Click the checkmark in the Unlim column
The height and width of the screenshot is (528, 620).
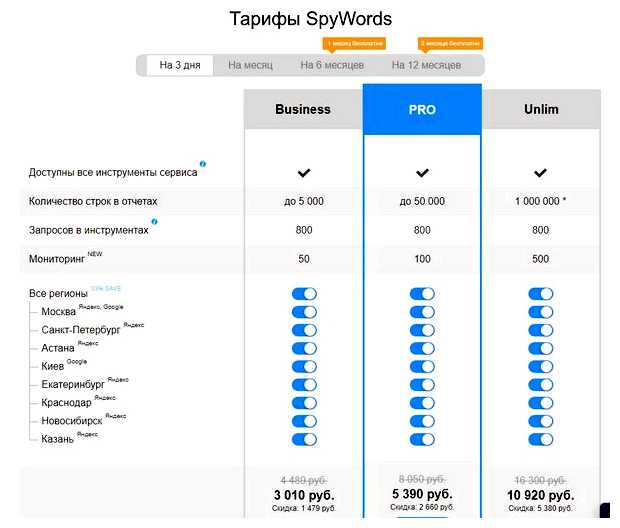(x=540, y=173)
